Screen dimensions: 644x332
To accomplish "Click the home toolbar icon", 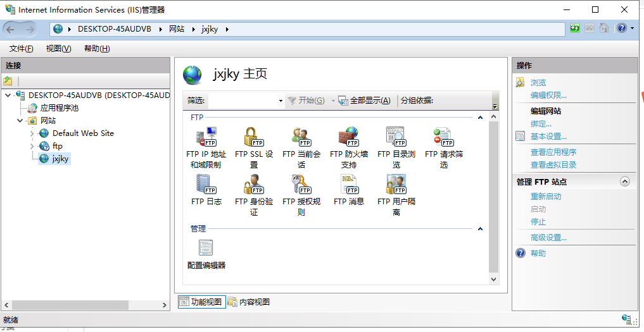I will pos(603,28).
